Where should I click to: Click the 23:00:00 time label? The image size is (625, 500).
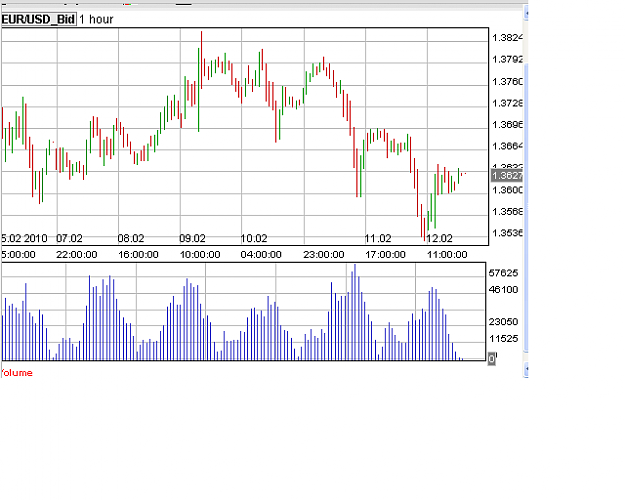324,254
